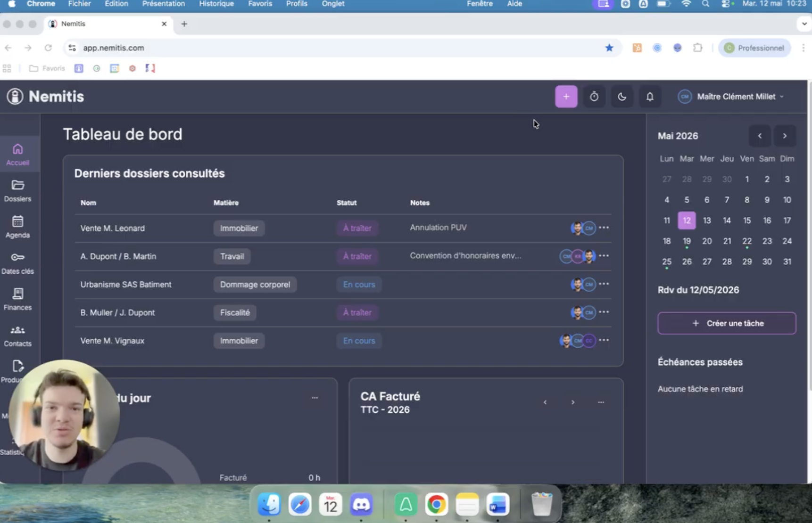Click Créer une tâche button
The height and width of the screenshot is (523, 812).
coord(727,323)
